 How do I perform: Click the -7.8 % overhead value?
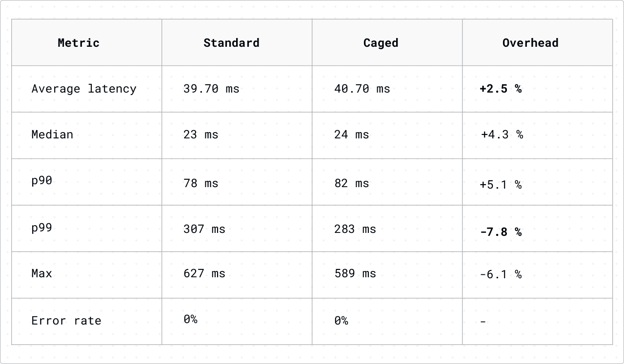click(501, 232)
